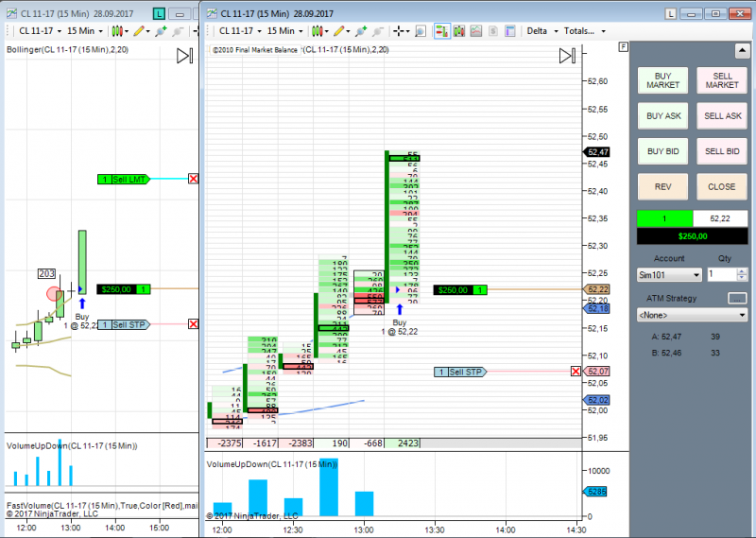Select Sell STP order flag in left chart
The image size is (756, 538).
click(x=124, y=324)
